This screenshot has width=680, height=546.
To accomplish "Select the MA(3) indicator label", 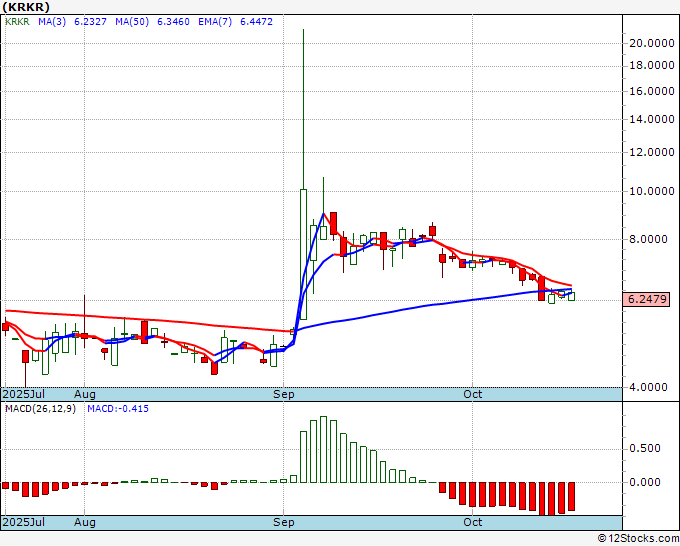I will point(52,21).
